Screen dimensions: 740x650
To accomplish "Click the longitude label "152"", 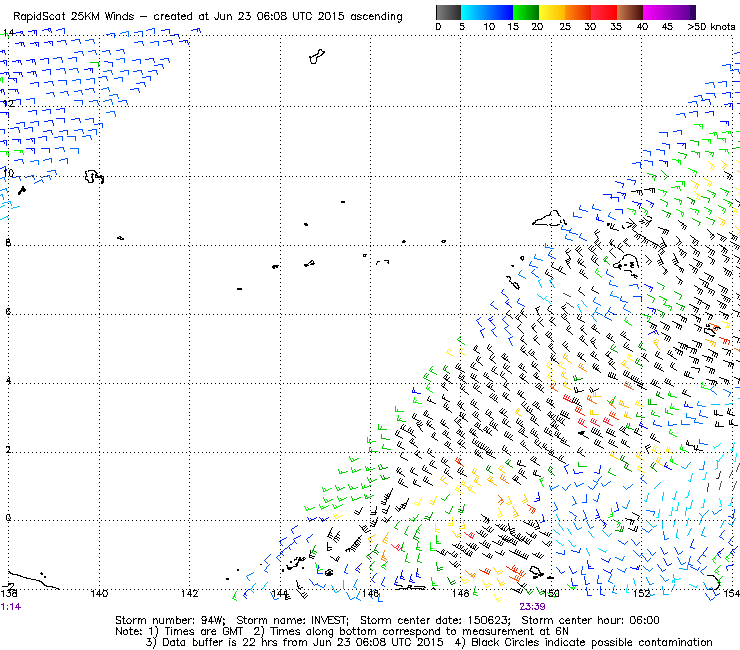I will coord(641,594).
